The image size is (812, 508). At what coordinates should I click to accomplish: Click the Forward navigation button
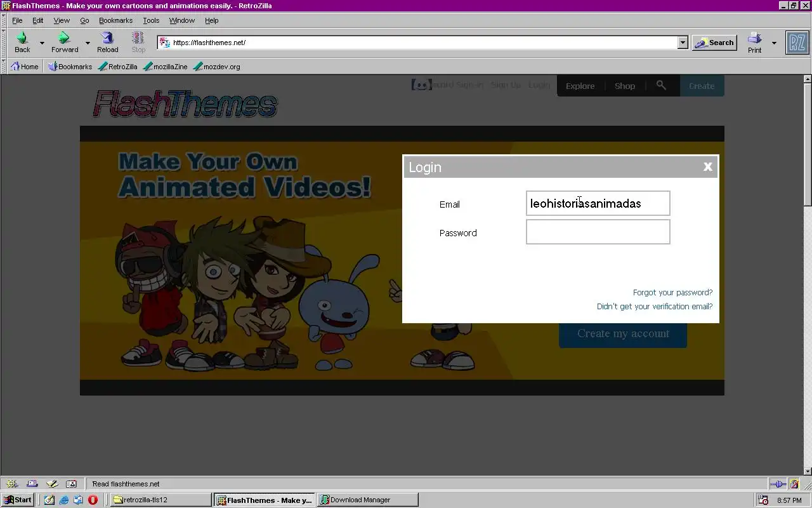pos(64,43)
